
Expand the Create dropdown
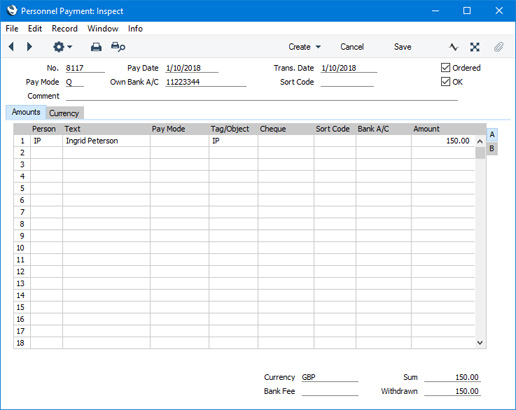tap(304, 47)
